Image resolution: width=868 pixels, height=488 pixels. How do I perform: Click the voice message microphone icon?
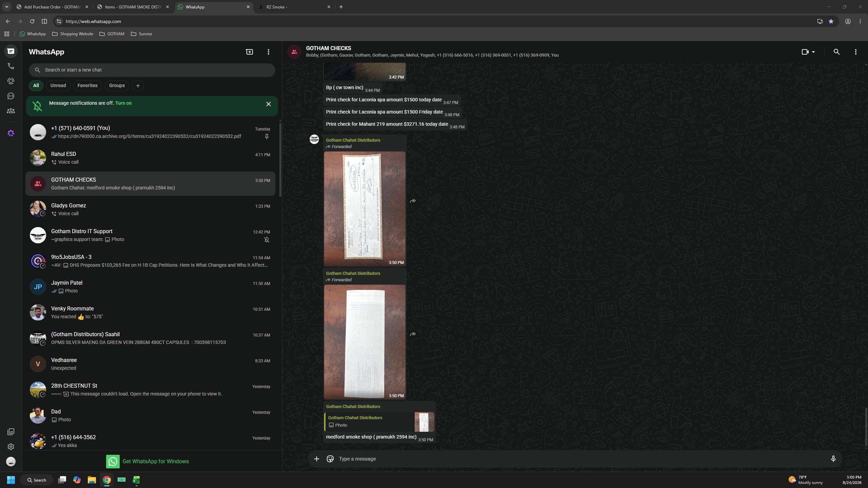pyautogui.click(x=833, y=459)
